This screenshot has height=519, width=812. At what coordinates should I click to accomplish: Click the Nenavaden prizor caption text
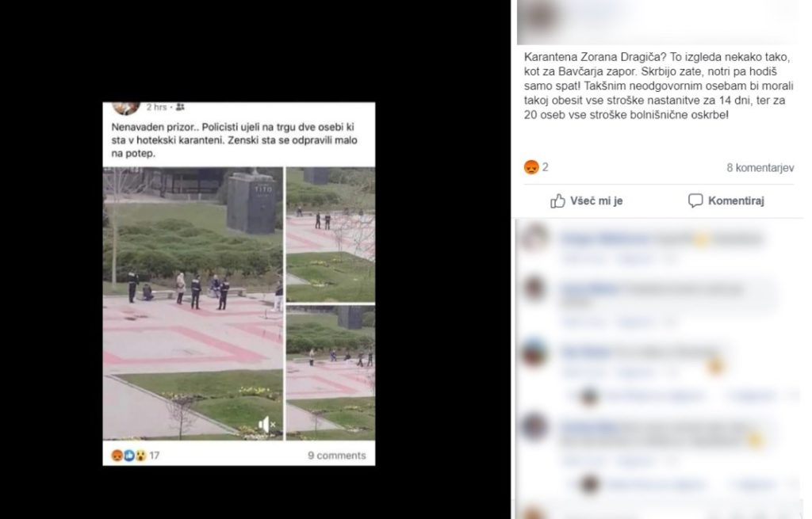coord(234,139)
